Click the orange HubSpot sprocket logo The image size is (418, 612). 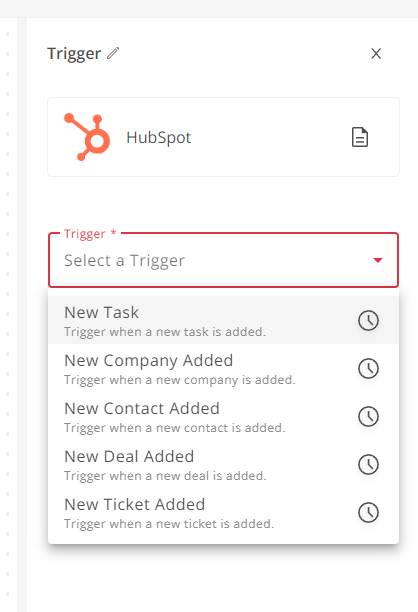[x=87, y=137]
